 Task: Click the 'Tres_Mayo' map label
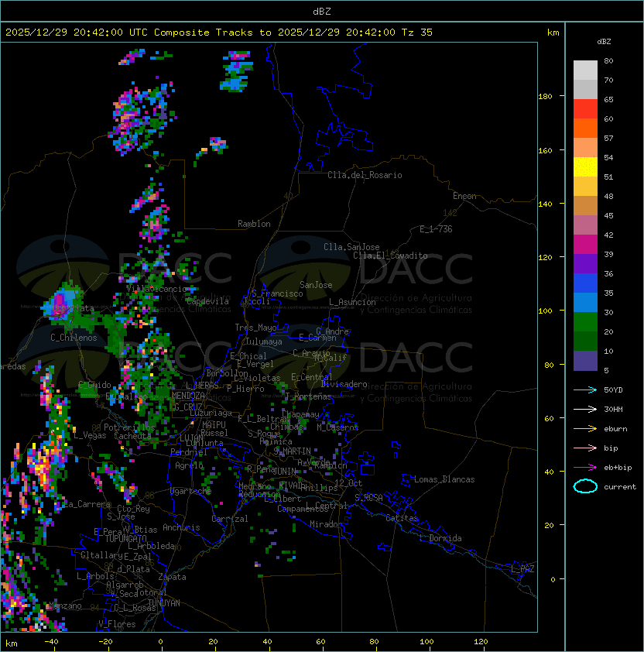255,328
